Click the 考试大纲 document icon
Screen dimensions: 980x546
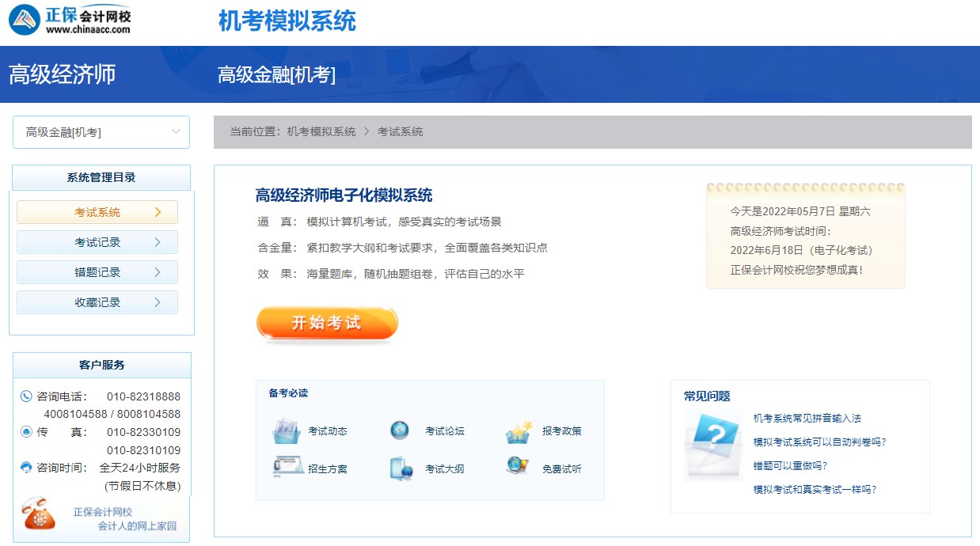click(x=401, y=468)
